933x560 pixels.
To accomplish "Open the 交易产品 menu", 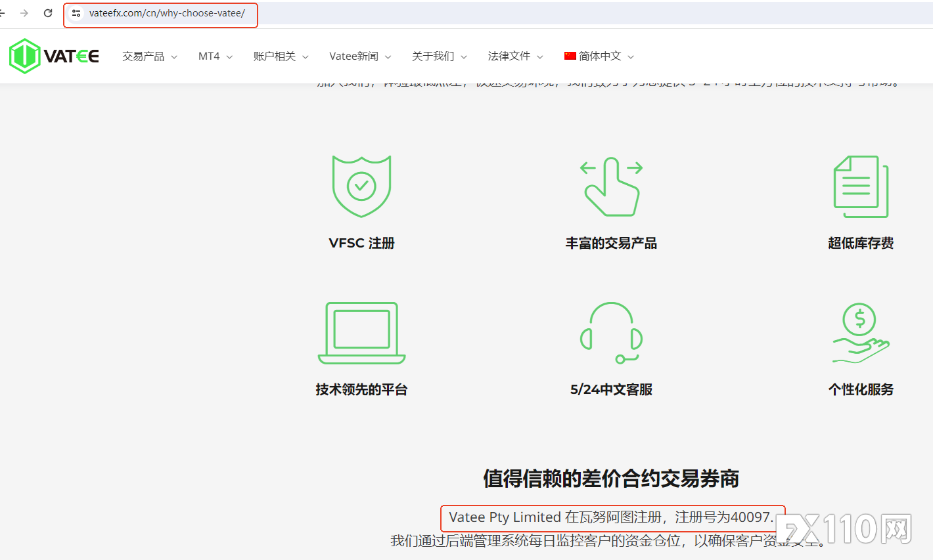I will (150, 56).
